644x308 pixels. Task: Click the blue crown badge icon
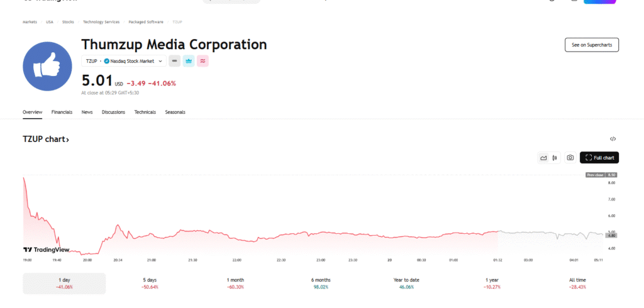[189, 61]
